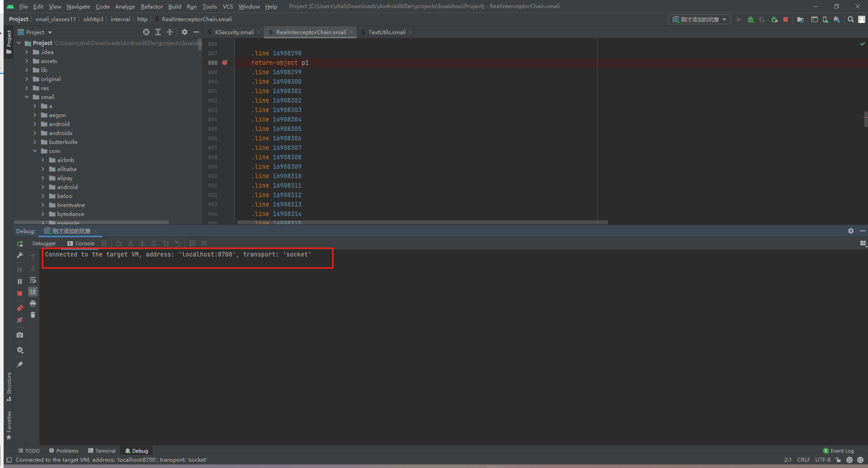
Task: Go down the console stack trace
Action: [33, 268]
